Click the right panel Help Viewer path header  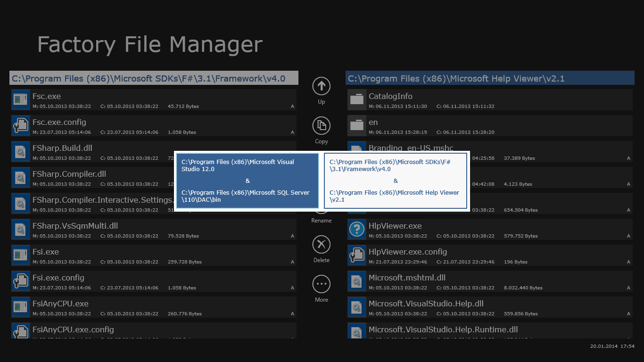[490, 78]
